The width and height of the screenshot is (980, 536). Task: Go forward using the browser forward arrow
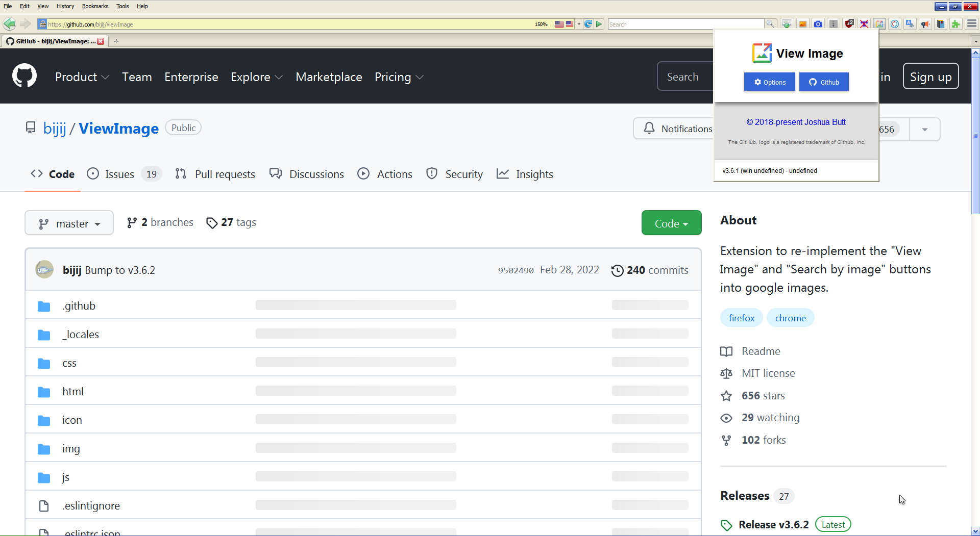(25, 24)
